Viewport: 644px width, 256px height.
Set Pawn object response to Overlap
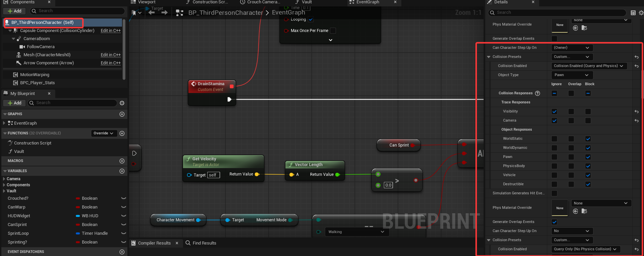[x=571, y=157]
